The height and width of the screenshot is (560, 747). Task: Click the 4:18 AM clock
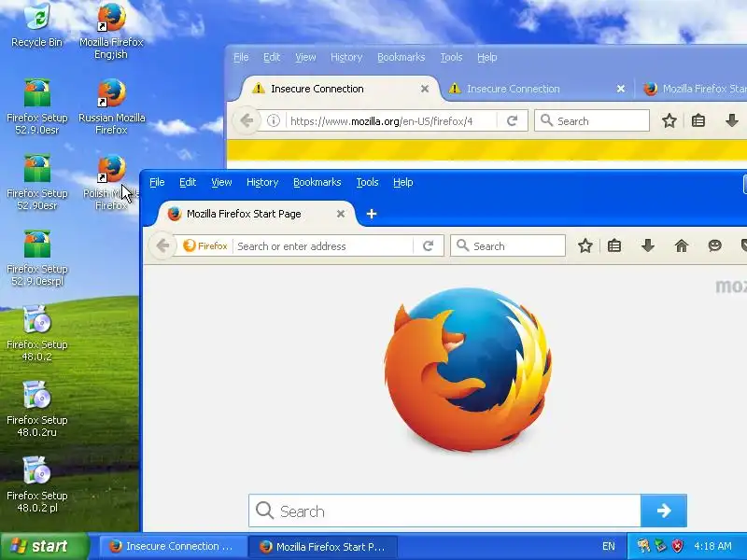coord(712,546)
